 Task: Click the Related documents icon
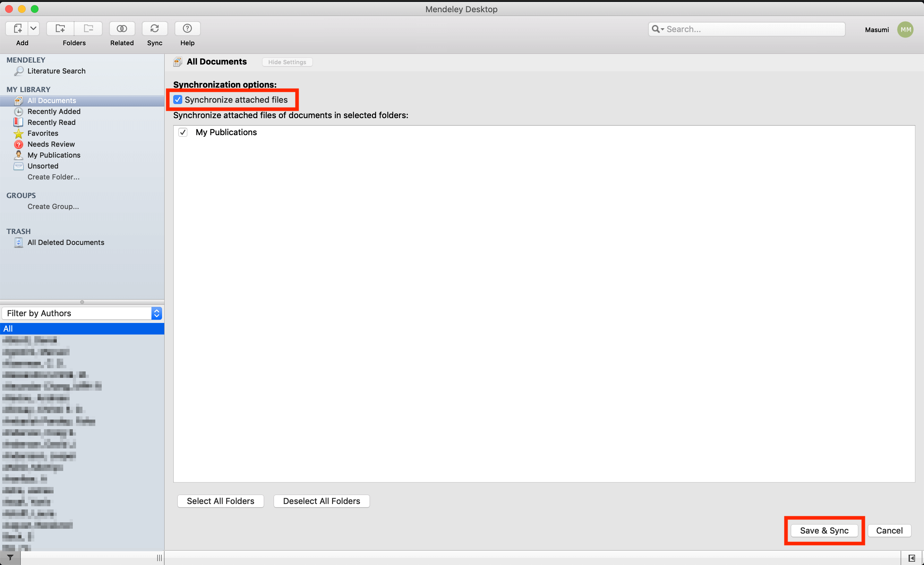[122, 28]
